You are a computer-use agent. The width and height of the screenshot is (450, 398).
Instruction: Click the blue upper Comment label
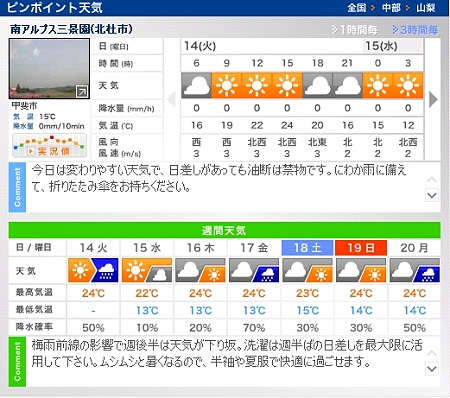point(17,187)
